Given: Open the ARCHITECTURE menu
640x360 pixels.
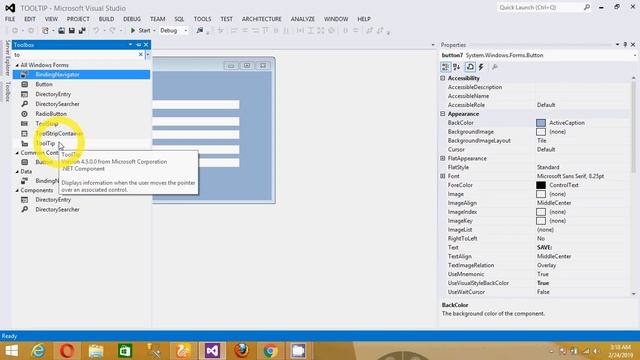Looking at the screenshot, I should 262,19.
